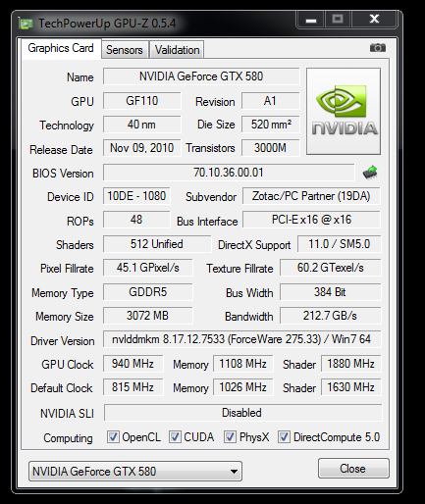Viewport: 425px width, 504px height.
Task: Click the Driver Version label
Action: pos(62,341)
